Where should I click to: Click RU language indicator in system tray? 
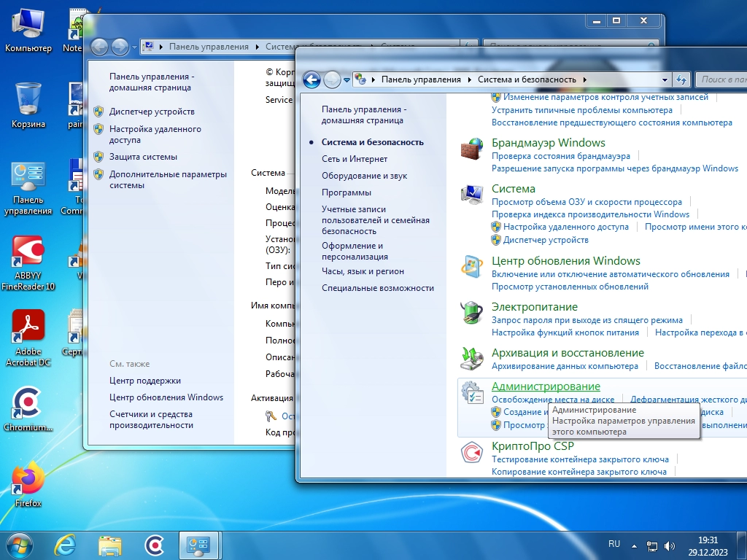(x=614, y=544)
